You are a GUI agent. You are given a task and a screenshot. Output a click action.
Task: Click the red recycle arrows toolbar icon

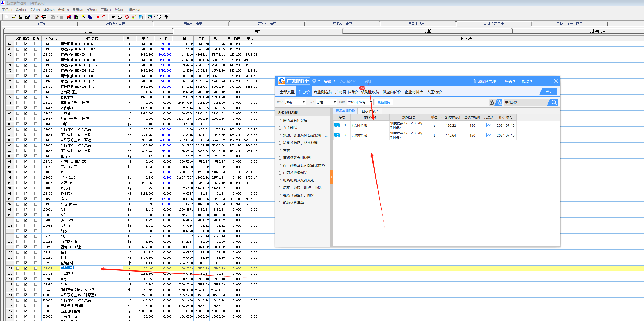pyautogui.click(x=127, y=17)
